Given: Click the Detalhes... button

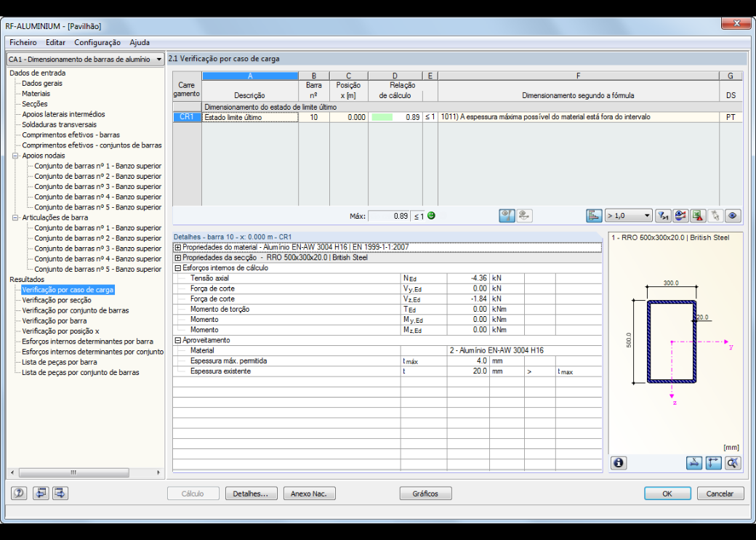Looking at the screenshot, I should click(x=252, y=493).
